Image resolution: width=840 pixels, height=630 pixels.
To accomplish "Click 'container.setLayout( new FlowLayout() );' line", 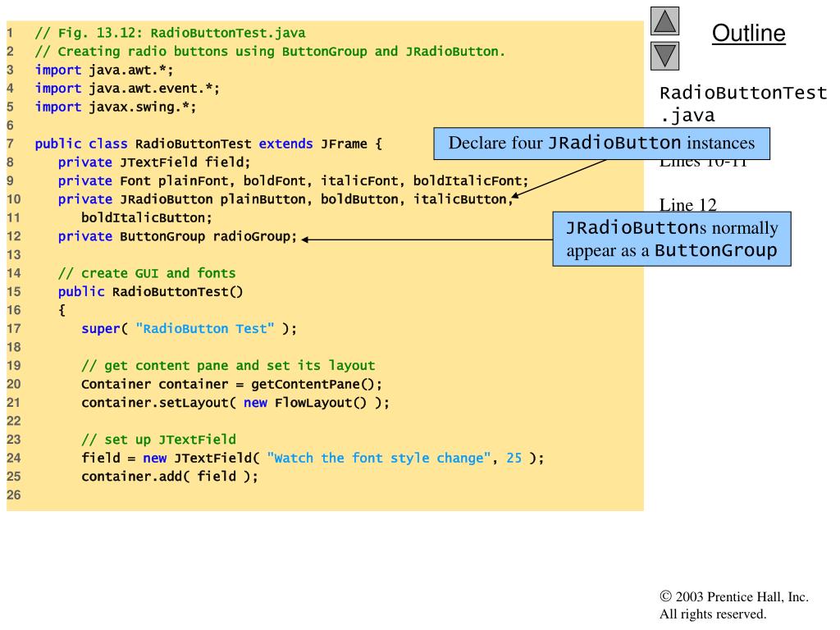I will 235,402.
